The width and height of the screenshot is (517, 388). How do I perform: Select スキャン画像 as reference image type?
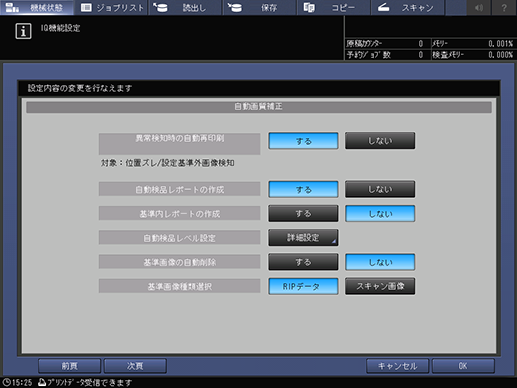click(x=380, y=286)
